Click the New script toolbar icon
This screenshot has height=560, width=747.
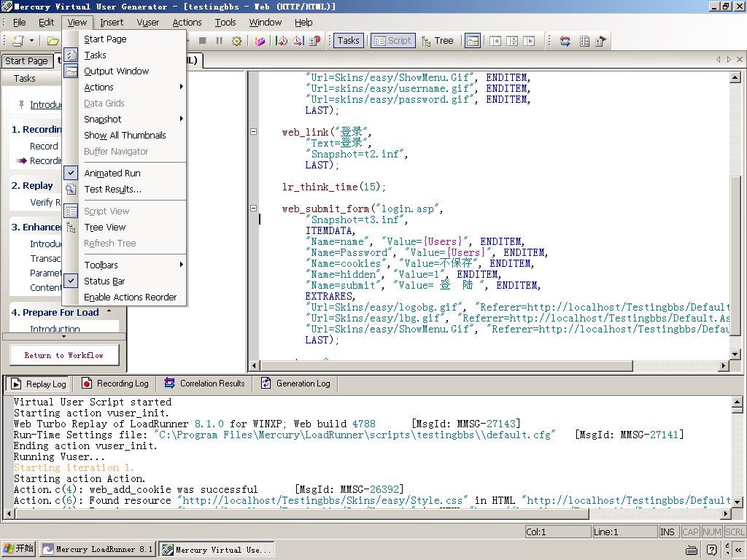click(x=18, y=41)
